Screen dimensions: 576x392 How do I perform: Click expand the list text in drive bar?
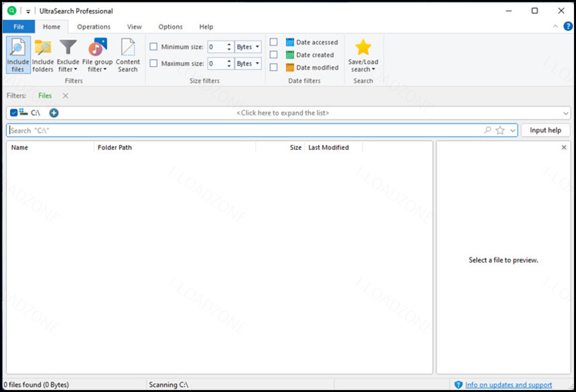pyautogui.click(x=283, y=113)
